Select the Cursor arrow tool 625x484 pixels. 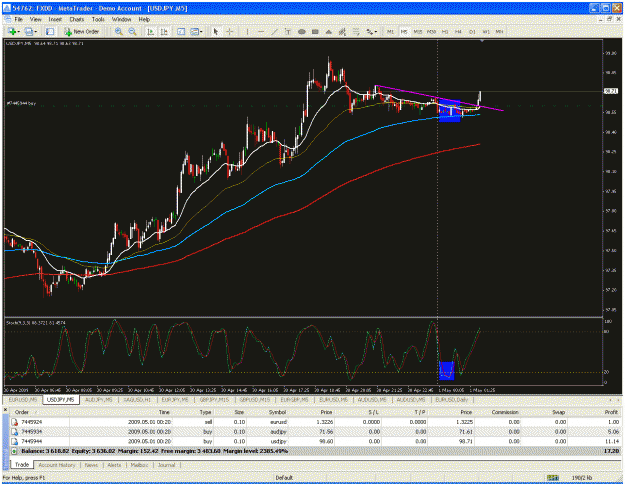click(216, 31)
